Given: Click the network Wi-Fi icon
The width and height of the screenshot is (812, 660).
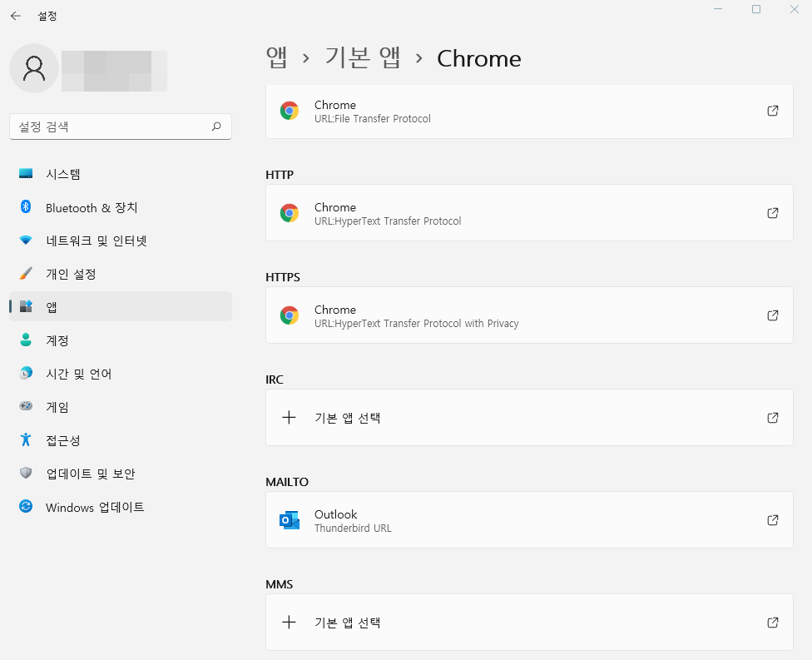Looking at the screenshot, I should 26,240.
